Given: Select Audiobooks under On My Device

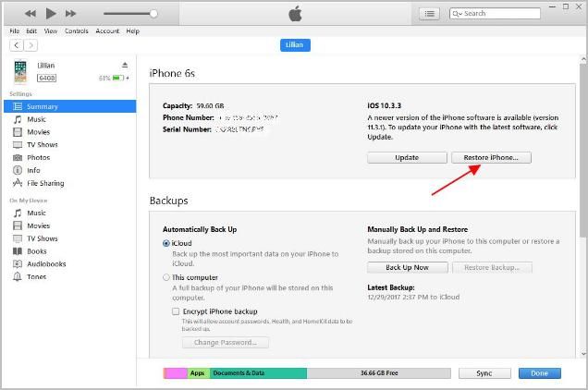Looking at the screenshot, I should [46, 264].
